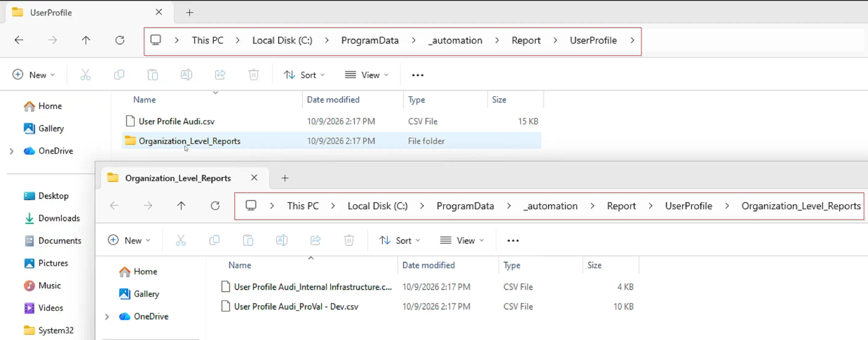Click Rename icon in Organization_Level_Reports window
Image resolution: width=868 pixels, height=340 pixels.
[x=282, y=240]
